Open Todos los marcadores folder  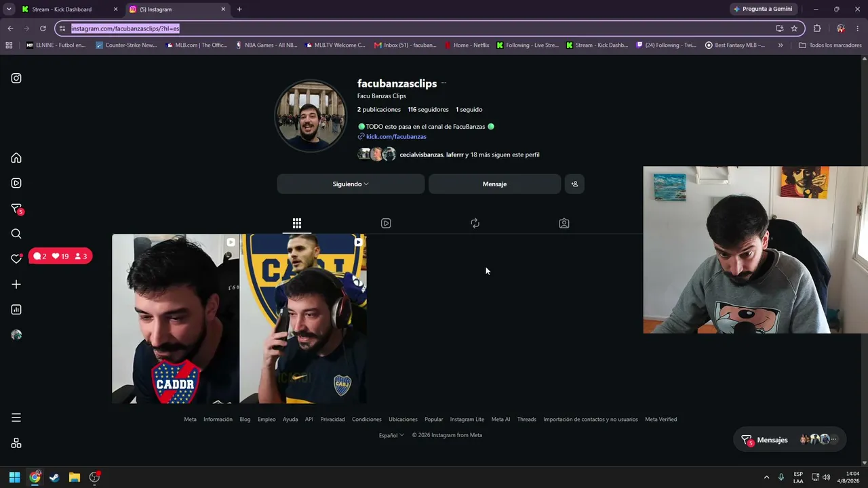pyautogui.click(x=830, y=45)
